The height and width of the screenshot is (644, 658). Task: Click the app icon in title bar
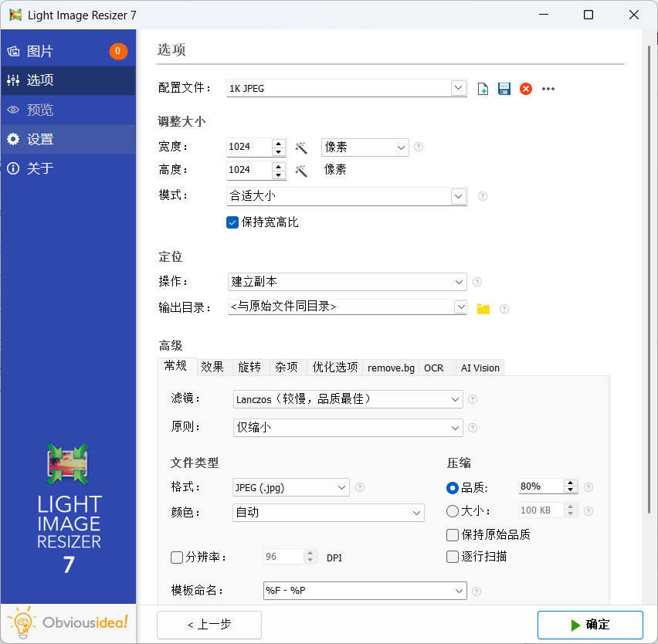15,15
